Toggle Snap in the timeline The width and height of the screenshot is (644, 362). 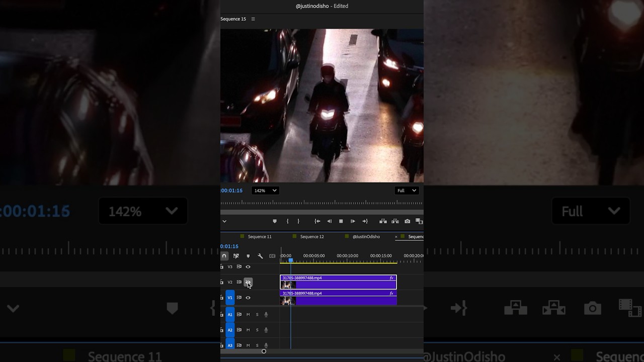coord(224,256)
